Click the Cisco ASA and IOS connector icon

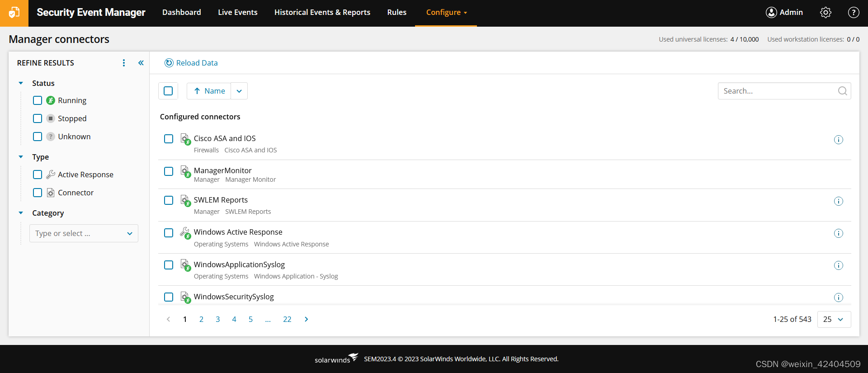tap(185, 139)
